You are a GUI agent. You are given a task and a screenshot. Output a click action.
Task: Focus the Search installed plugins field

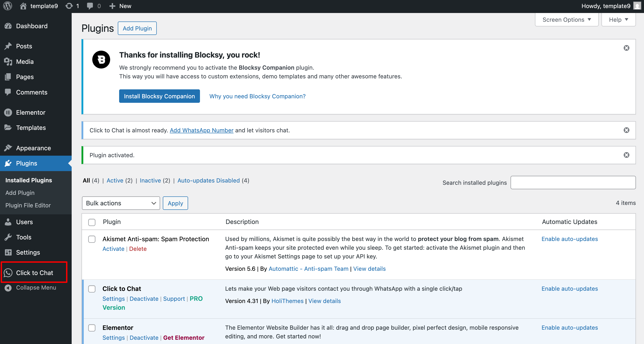[573, 183]
